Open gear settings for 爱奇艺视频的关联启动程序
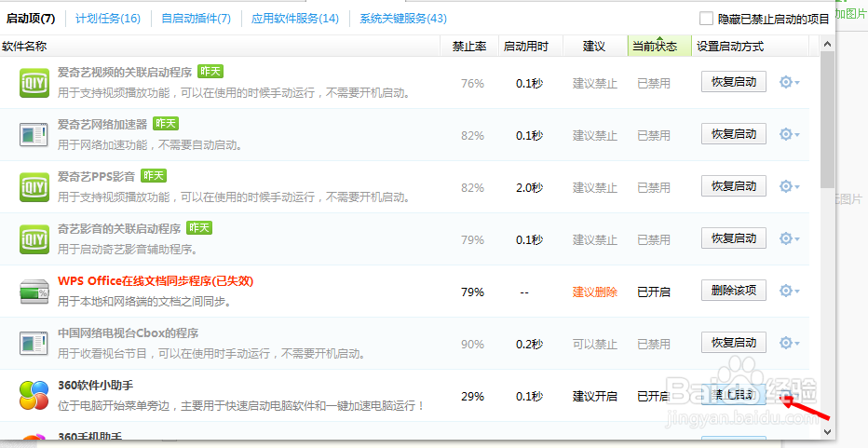The height and width of the screenshot is (448, 868). 790,83
